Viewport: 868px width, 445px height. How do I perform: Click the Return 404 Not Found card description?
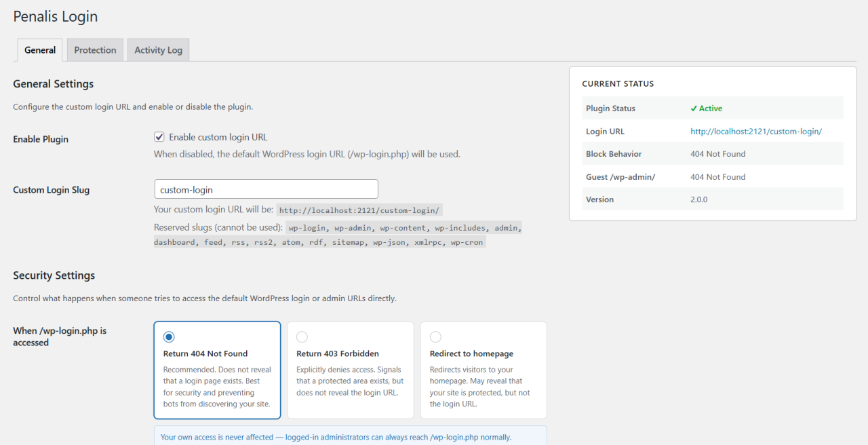217,387
